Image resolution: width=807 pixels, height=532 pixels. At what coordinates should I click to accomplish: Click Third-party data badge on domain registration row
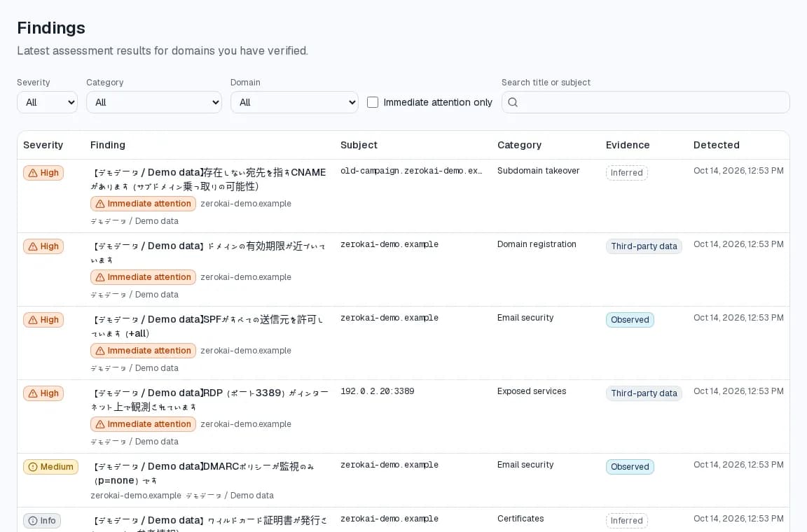coord(644,246)
